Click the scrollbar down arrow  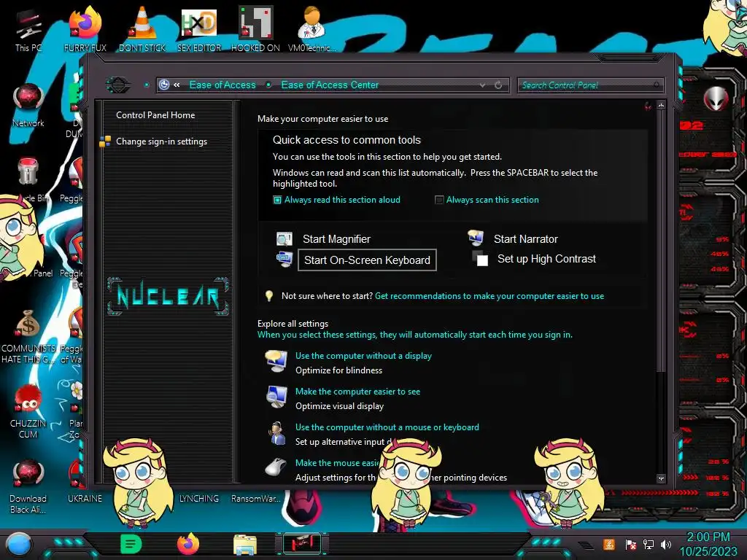tap(661, 478)
